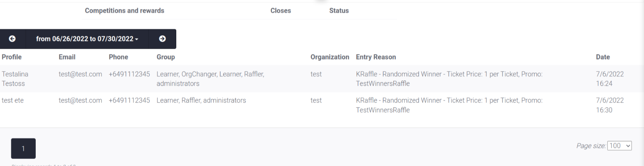The height and width of the screenshot is (166, 644).
Task: Sort by the Email column header
Action: (x=67, y=57)
